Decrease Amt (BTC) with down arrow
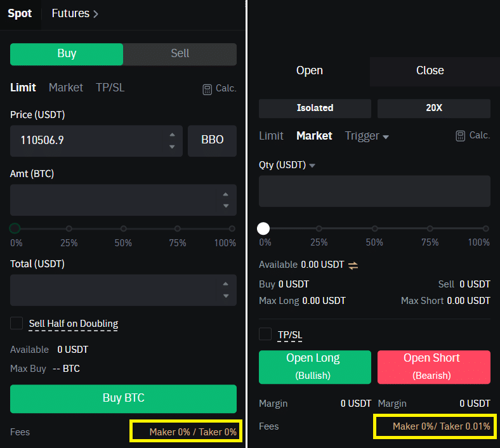 point(226,206)
